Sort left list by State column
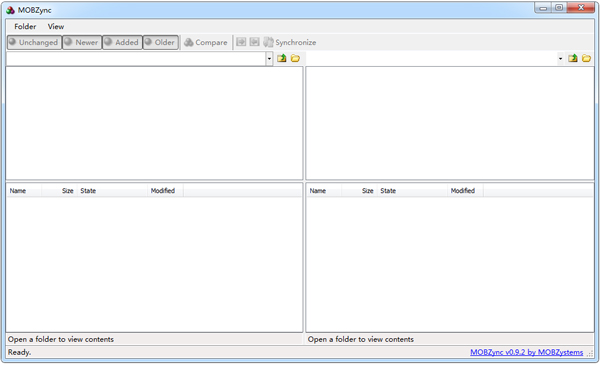 point(112,191)
